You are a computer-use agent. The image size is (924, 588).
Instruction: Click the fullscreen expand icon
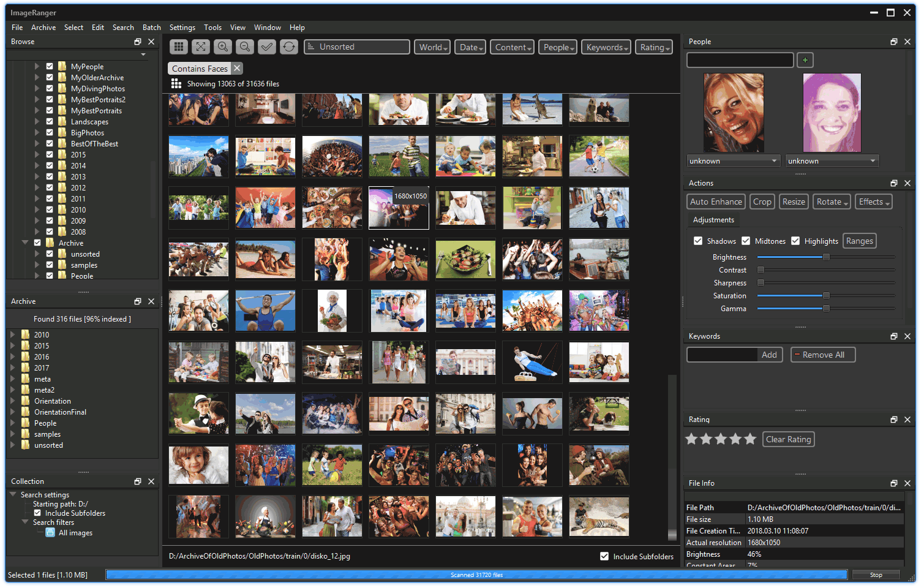200,47
